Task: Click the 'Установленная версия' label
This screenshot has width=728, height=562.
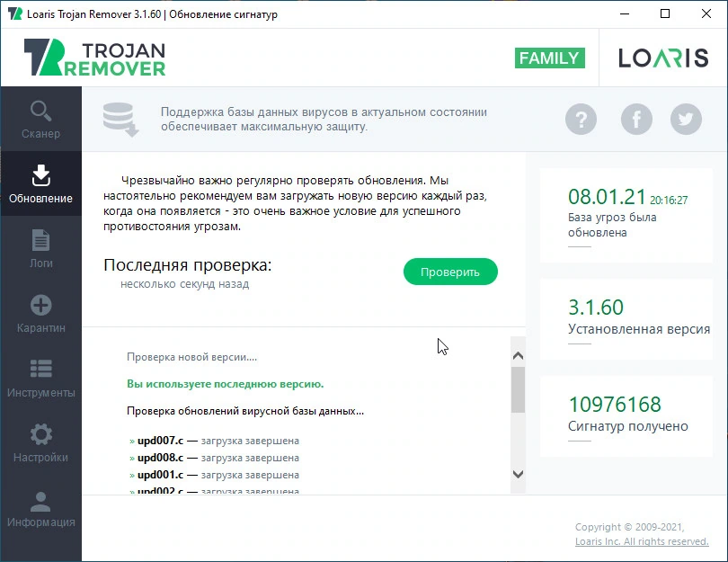Action: [x=639, y=329]
